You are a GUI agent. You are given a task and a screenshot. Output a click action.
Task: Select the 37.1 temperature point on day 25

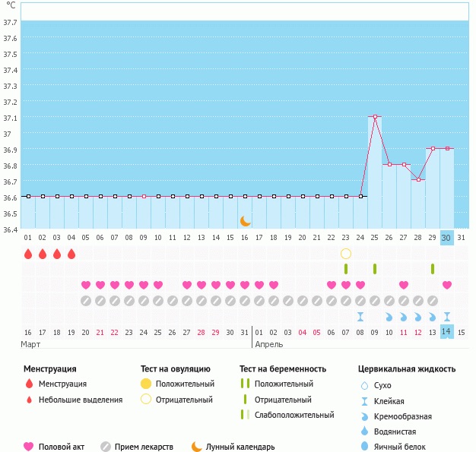click(375, 117)
